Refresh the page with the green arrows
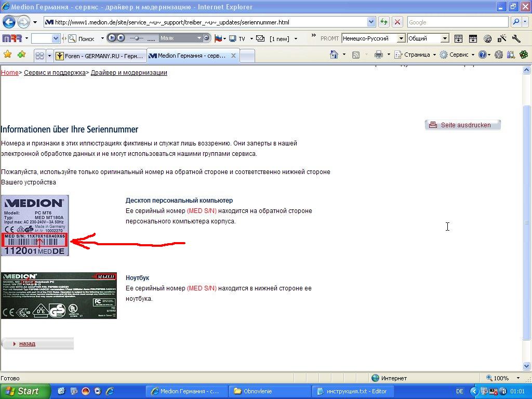This screenshot has width=532, height=399. (384, 22)
